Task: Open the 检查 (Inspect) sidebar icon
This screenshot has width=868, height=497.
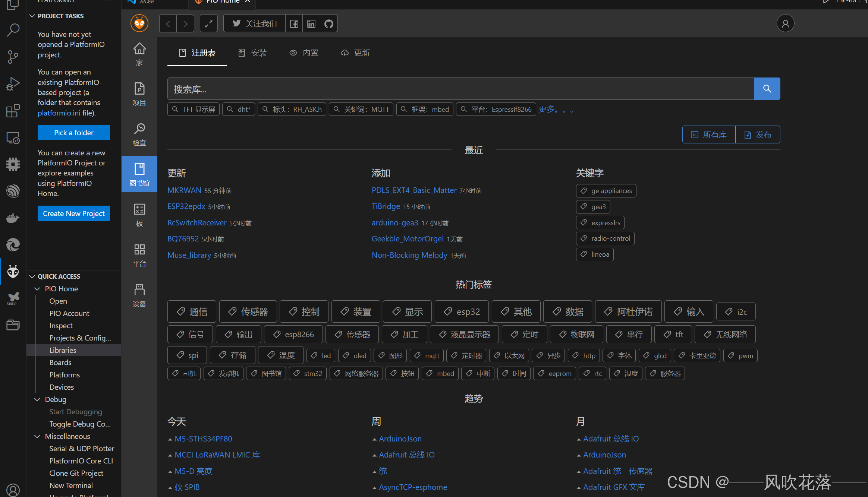Action: [139, 134]
